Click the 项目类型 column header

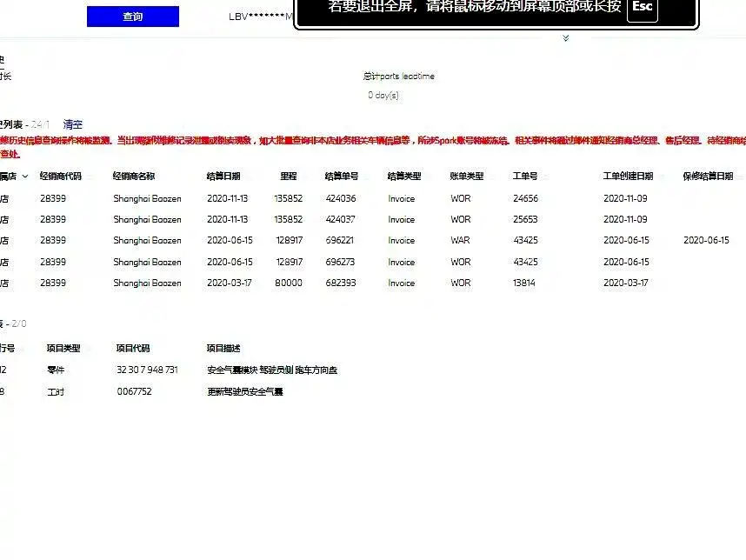(x=63, y=349)
